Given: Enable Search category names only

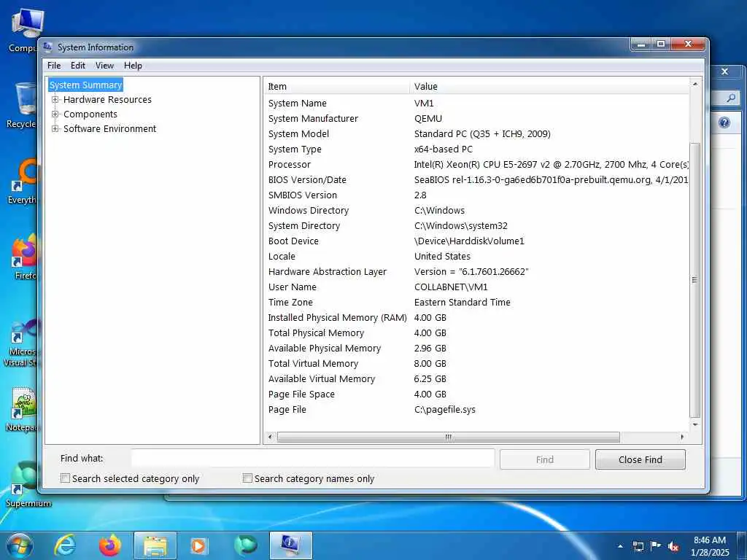Looking at the screenshot, I should pos(247,478).
